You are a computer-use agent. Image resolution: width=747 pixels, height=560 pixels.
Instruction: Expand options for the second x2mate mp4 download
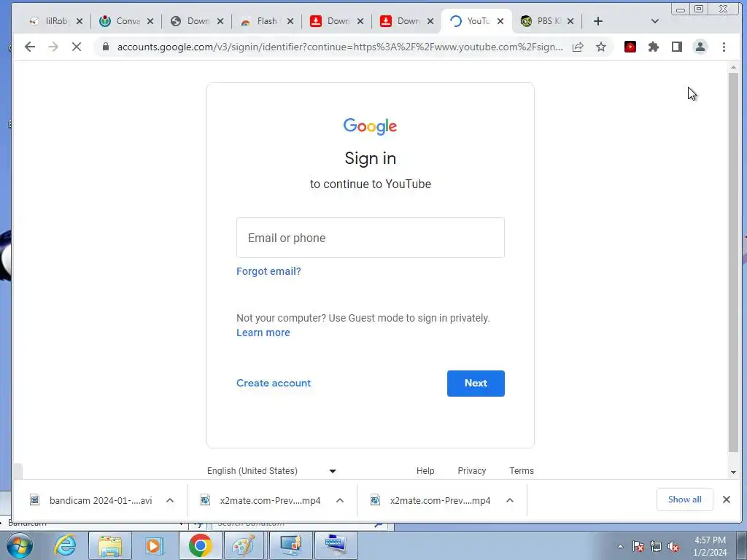[x=510, y=500]
